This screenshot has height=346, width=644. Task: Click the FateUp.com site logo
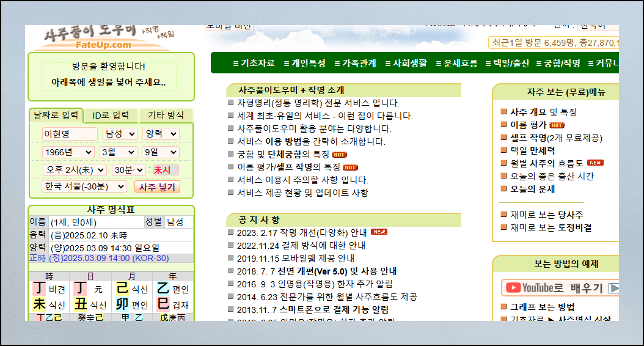[x=103, y=38]
